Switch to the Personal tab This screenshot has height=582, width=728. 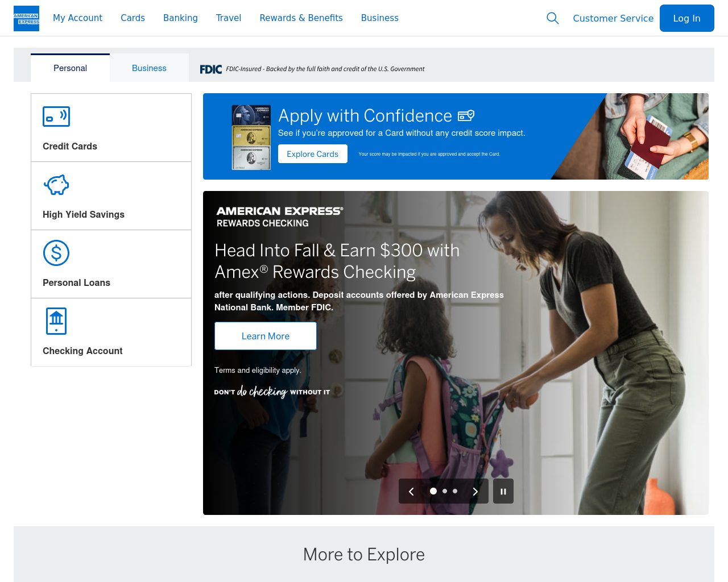[x=70, y=68]
